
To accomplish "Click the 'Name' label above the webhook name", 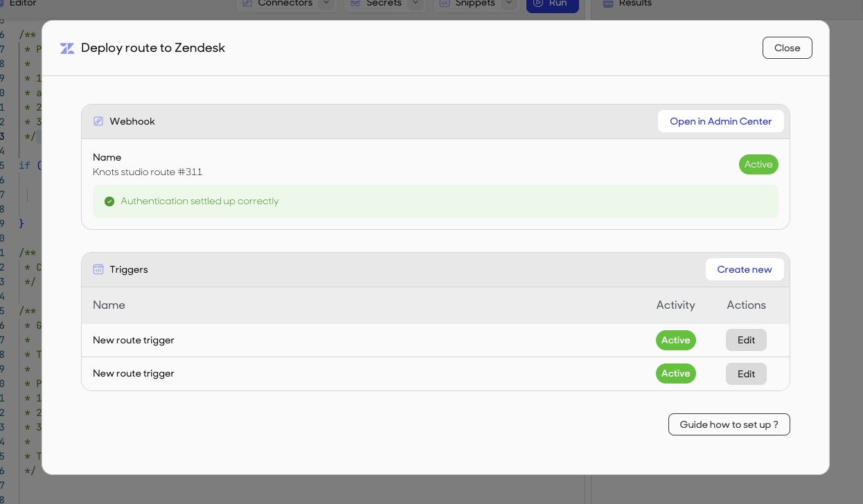I will click(107, 157).
